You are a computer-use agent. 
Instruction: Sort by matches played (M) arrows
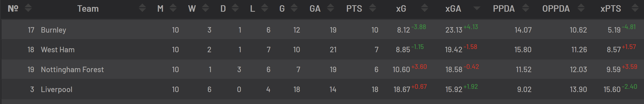point(173,8)
